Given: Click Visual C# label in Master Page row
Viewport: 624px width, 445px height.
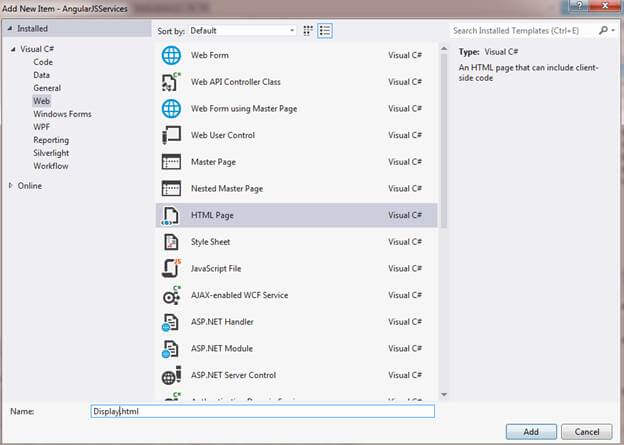Looking at the screenshot, I should point(405,162).
